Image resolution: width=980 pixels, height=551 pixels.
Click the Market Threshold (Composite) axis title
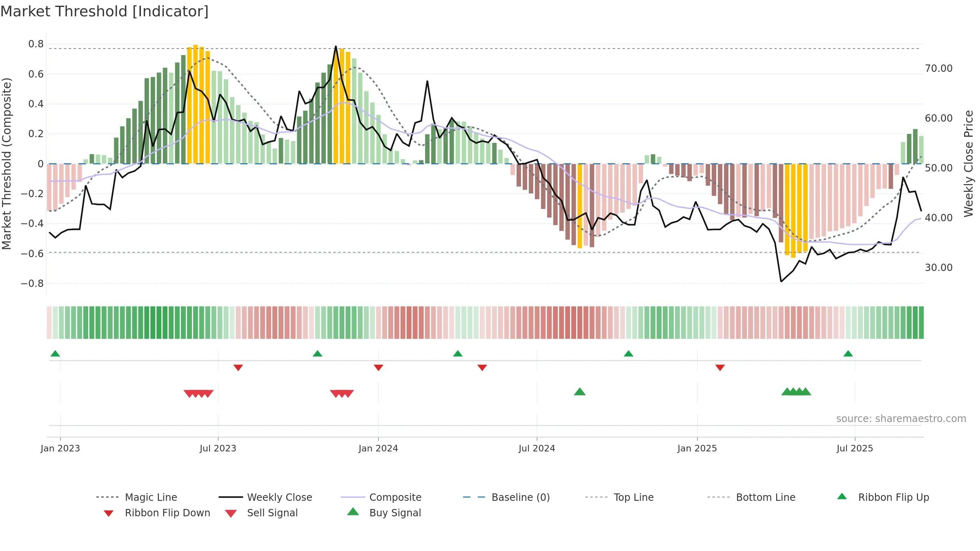point(7,164)
